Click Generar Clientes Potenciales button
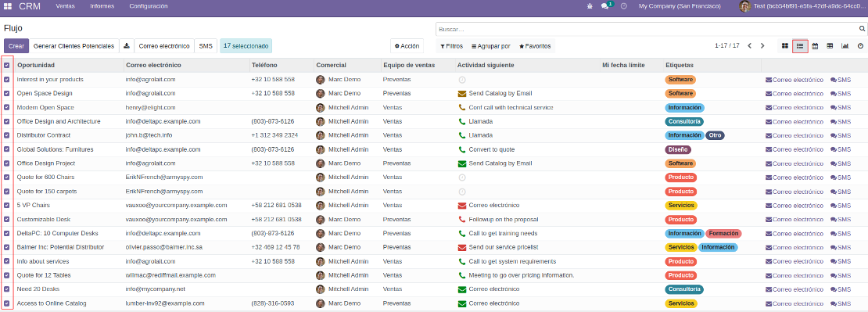This screenshot has width=868, height=312. click(x=74, y=46)
